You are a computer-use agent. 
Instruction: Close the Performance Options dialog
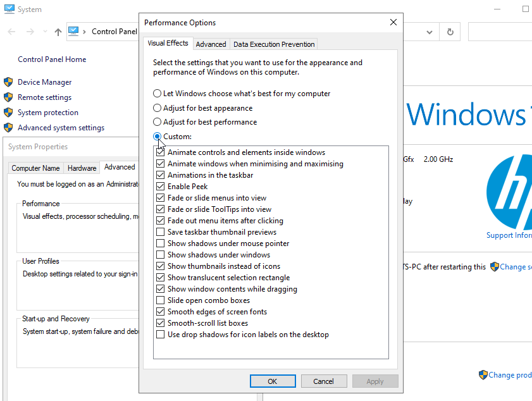393,22
